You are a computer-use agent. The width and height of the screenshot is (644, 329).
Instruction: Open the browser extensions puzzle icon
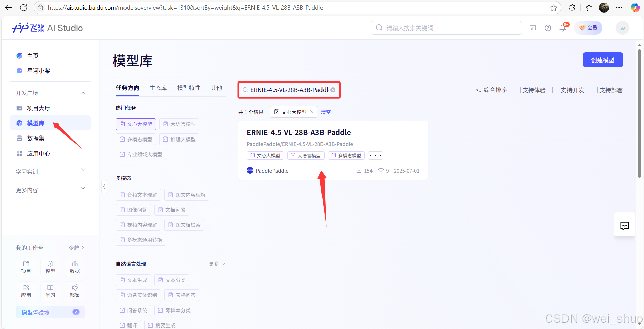pyautogui.click(x=572, y=8)
